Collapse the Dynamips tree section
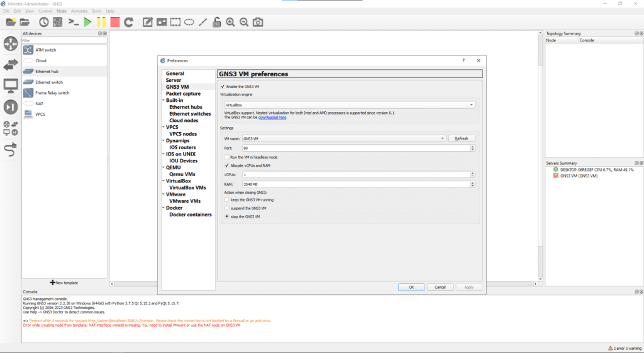 click(x=164, y=140)
